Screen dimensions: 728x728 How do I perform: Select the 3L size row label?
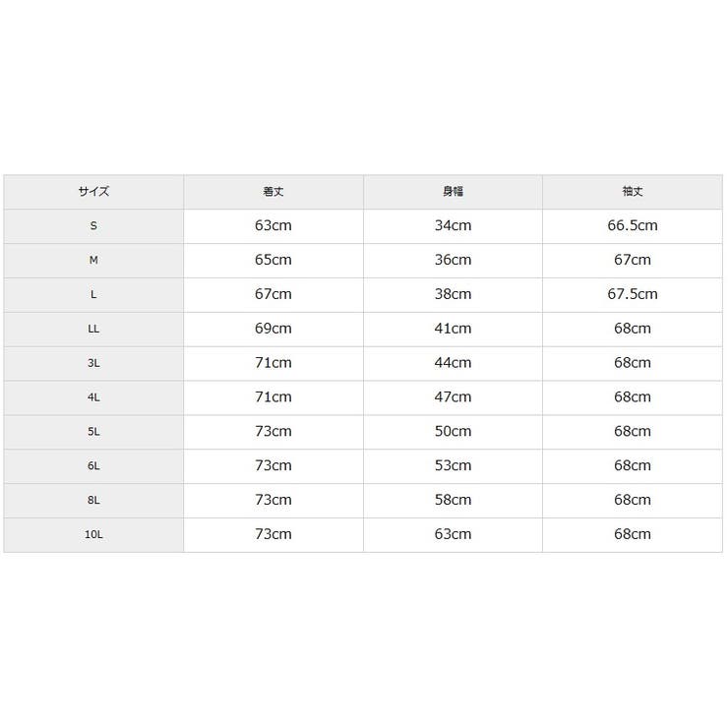tap(93, 364)
